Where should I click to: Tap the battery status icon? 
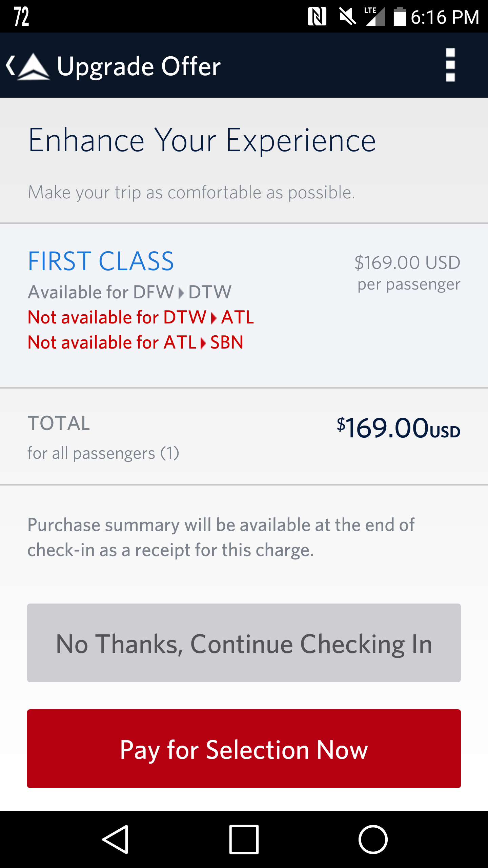[x=400, y=17]
